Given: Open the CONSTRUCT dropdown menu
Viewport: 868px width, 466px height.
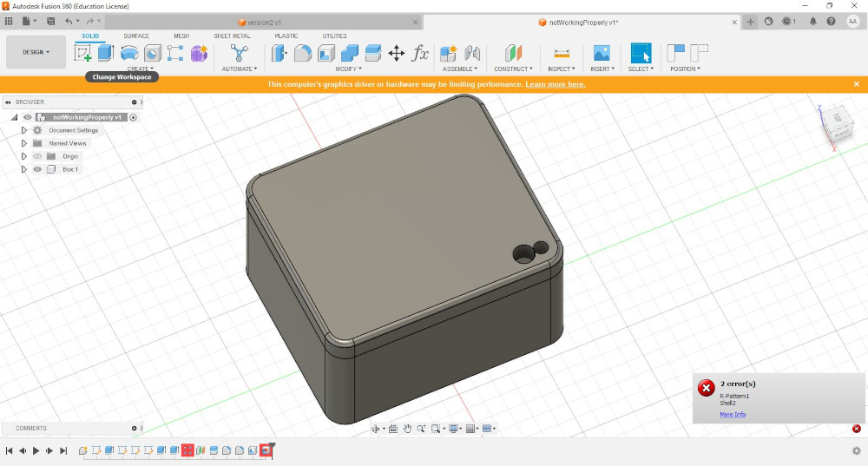Looking at the screenshot, I should pyautogui.click(x=513, y=69).
